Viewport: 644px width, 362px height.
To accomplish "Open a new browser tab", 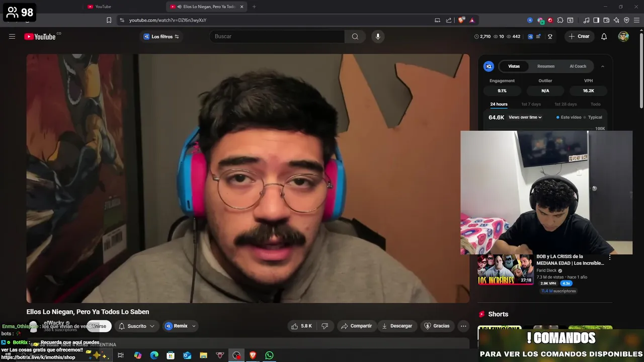I will tap(254, 7).
